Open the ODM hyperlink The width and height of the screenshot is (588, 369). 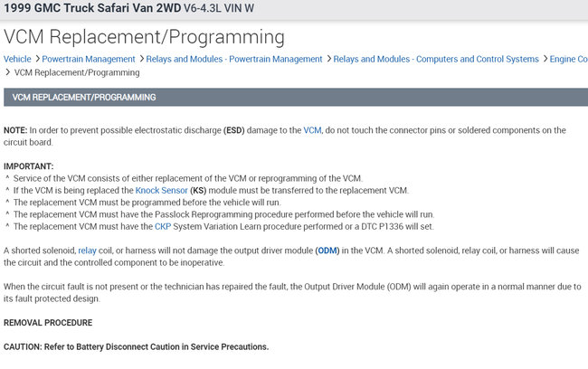coord(327,250)
